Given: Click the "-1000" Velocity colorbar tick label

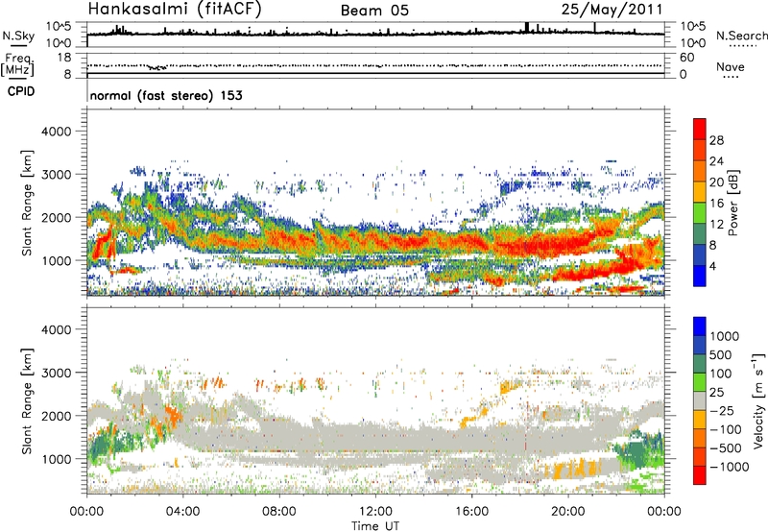Looking at the screenshot, I should (730, 467).
